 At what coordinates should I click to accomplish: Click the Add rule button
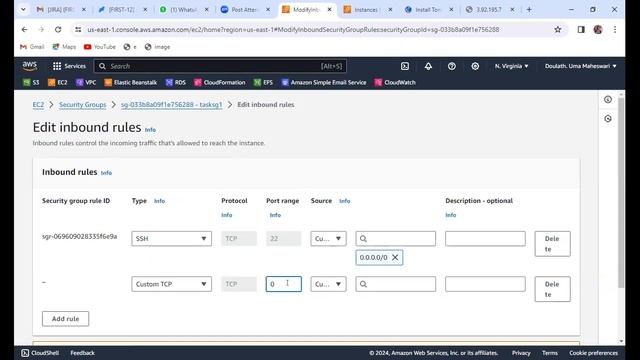tap(65, 319)
